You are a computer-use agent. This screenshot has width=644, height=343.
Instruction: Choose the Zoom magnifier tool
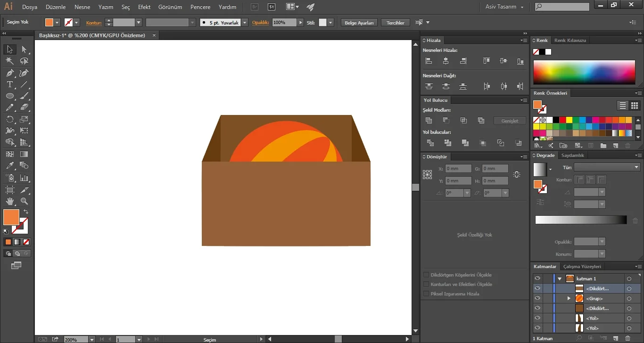pos(24,201)
